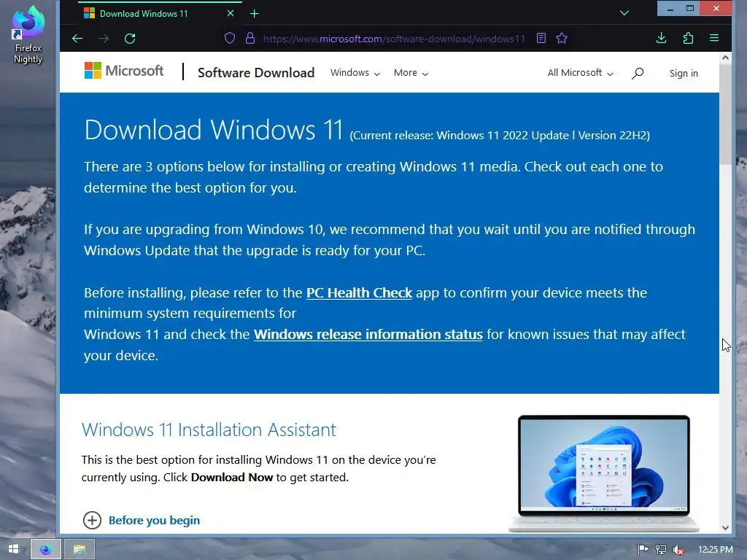Viewport: 747px width, 560px height.
Task: Reload the page with the refresh icon
Action: [130, 39]
